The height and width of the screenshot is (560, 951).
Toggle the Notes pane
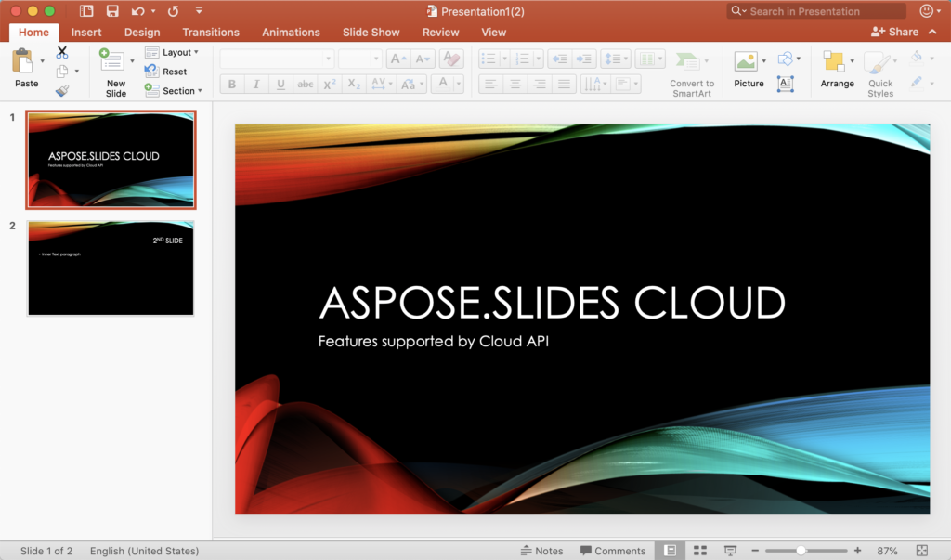coord(541,551)
